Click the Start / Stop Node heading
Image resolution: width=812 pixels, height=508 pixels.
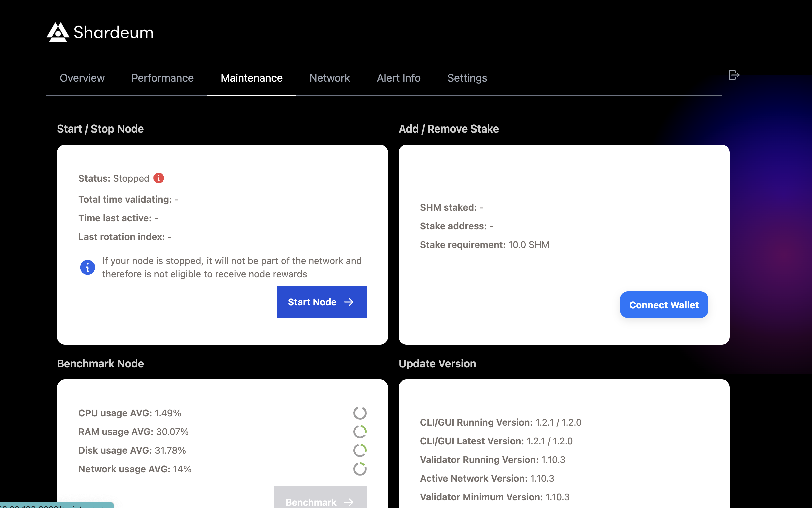tap(100, 129)
